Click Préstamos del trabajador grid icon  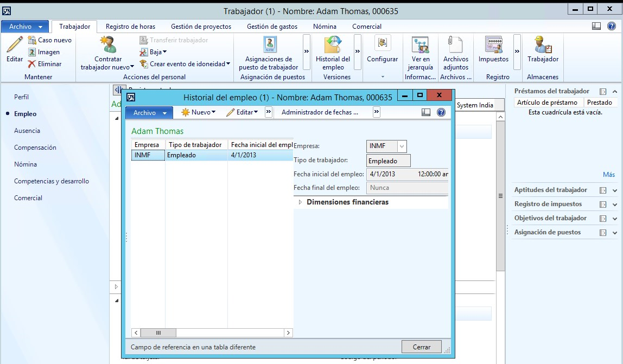click(603, 91)
